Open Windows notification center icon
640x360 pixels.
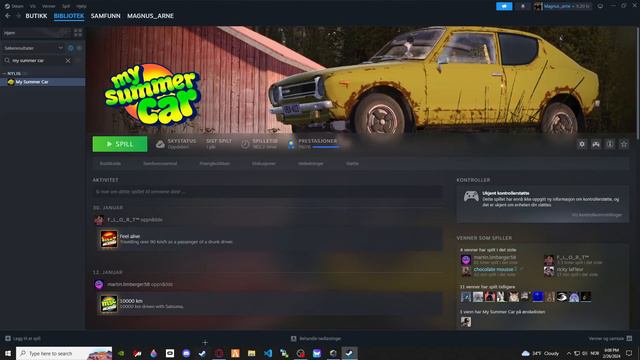tap(629, 353)
